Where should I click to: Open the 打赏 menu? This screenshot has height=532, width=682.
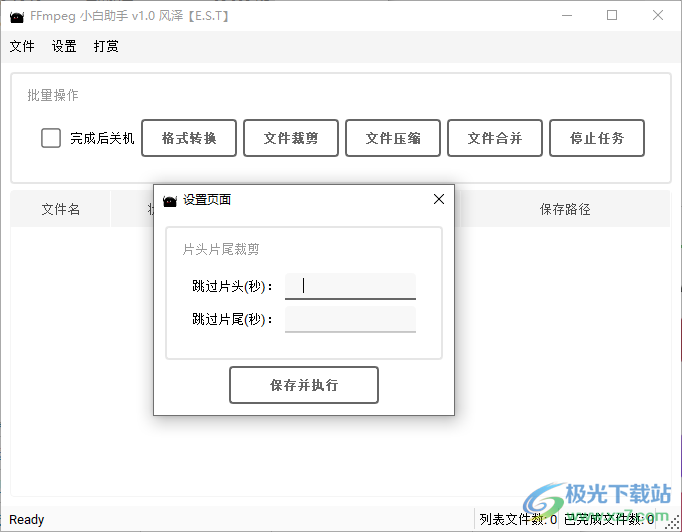(x=106, y=46)
